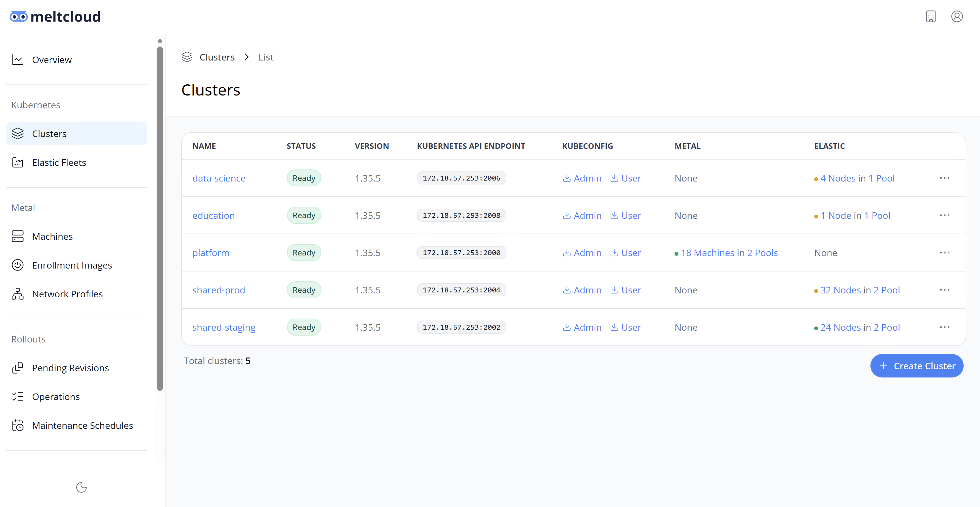Click endpoint 172.18.57.253:2006
Viewport: 980px width, 507px height.
461,178
